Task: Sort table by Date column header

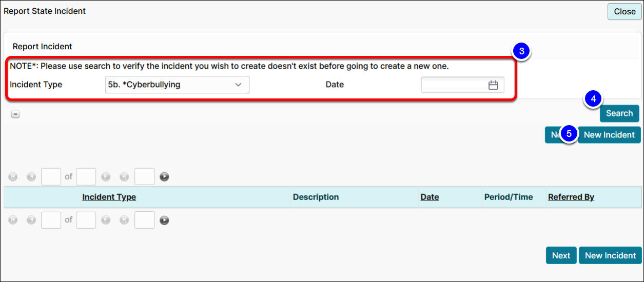Action: pyautogui.click(x=430, y=197)
